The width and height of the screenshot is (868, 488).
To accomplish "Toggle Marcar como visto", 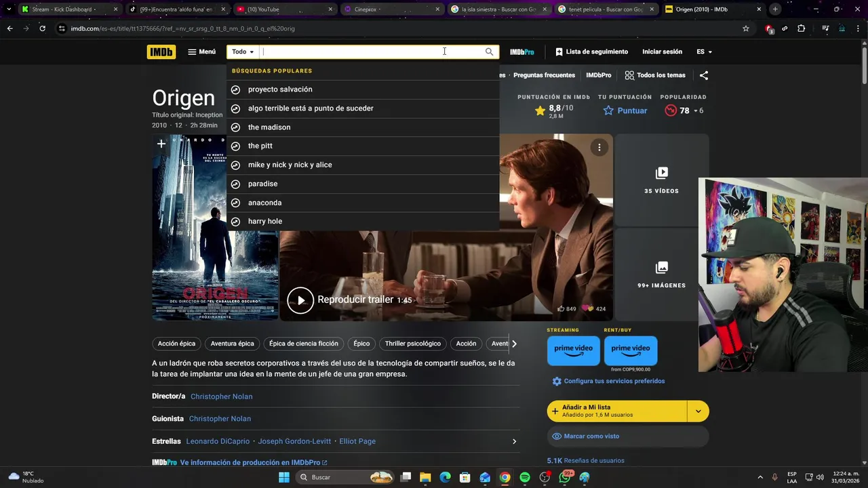I will (628, 436).
